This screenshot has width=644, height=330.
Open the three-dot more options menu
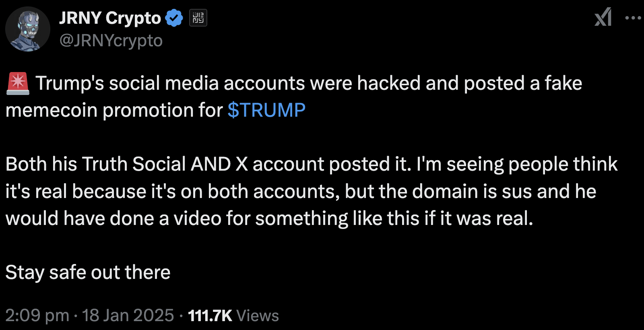[633, 18]
